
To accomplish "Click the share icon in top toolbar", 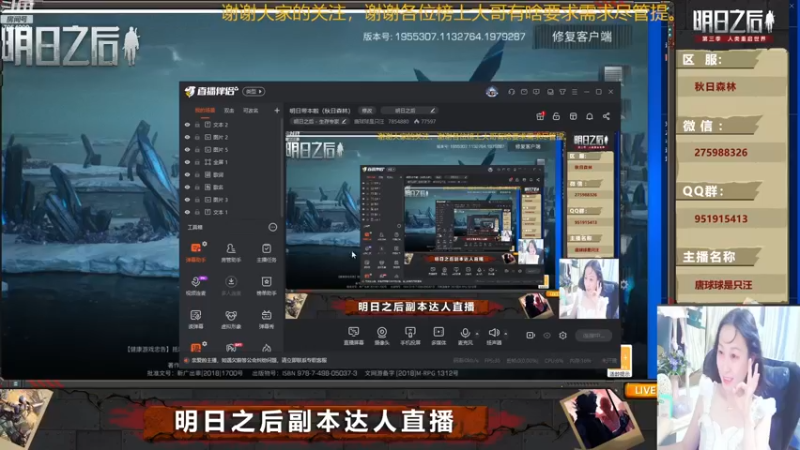I will pyautogui.click(x=606, y=116).
